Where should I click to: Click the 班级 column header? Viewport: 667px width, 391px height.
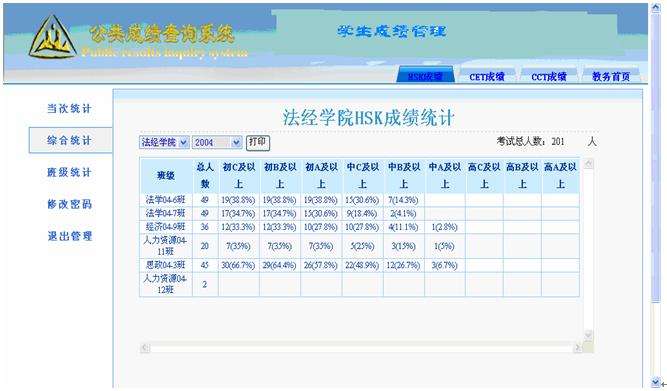point(166,176)
